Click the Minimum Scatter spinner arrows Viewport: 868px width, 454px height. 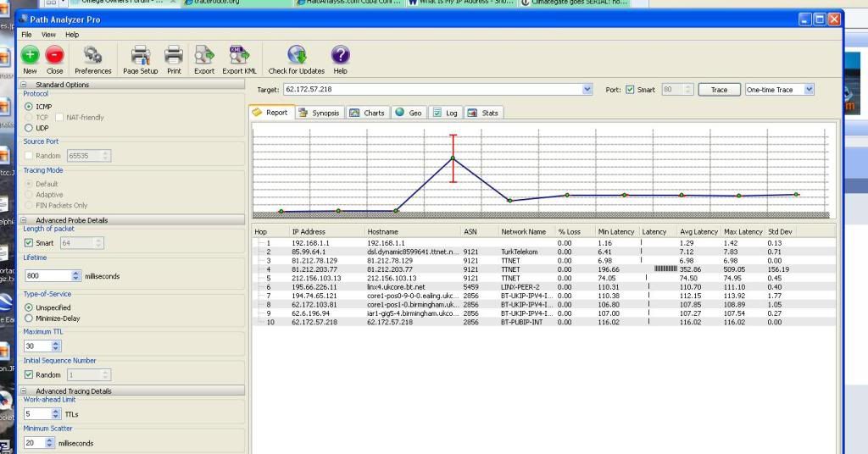pyautogui.click(x=49, y=443)
